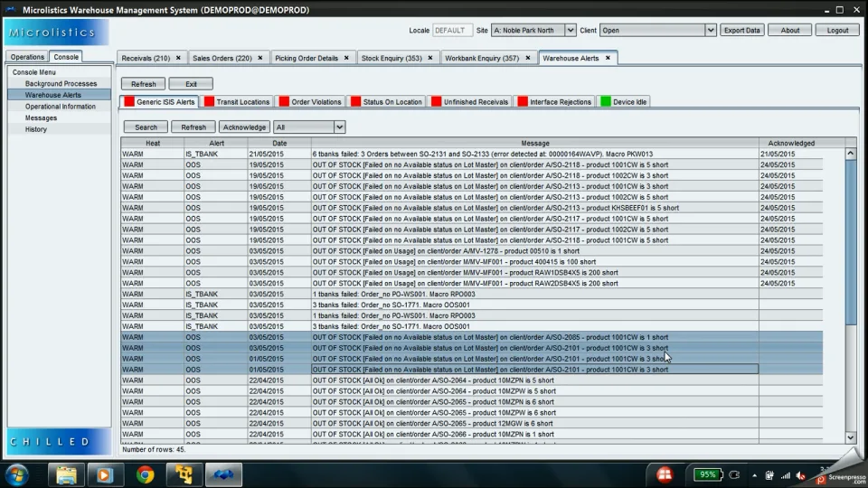Close the Workbank Enquiry (357) tab
Screen dimensions: 868x488
(527, 58)
